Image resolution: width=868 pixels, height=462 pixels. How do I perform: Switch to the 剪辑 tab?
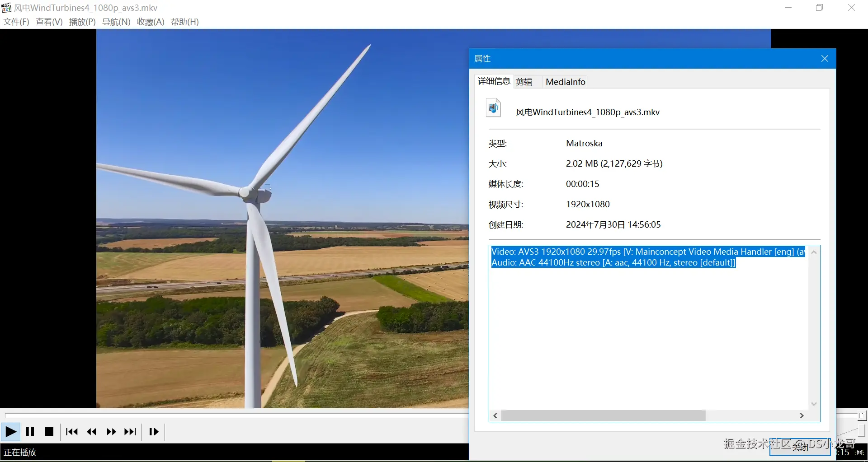[x=524, y=82]
